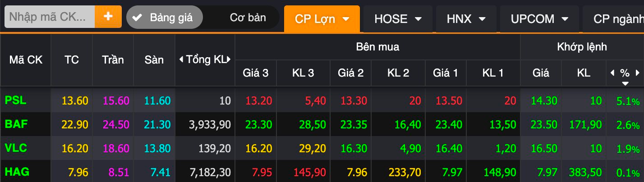Click VLC ceiling price 18.60
The image size is (644, 182).
coord(116,148)
